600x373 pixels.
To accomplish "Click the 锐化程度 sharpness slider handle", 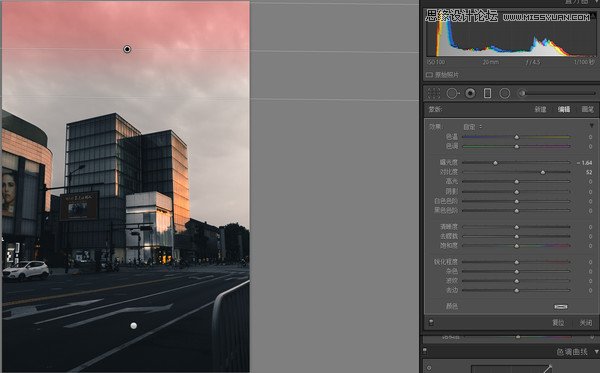I will point(517,262).
